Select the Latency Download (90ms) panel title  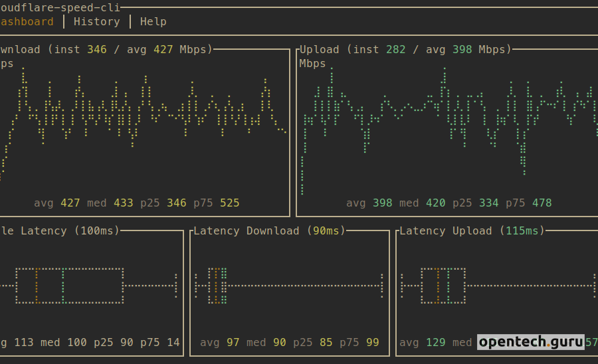(x=269, y=230)
